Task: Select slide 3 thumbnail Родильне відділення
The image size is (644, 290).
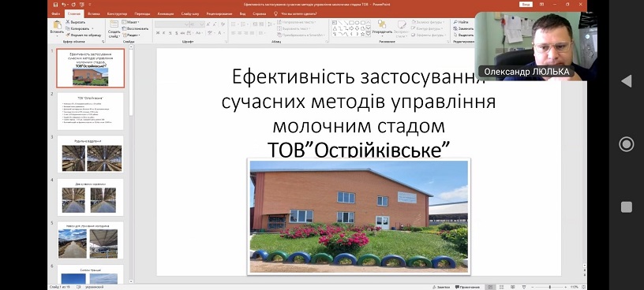Action: pyautogui.click(x=90, y=154)
